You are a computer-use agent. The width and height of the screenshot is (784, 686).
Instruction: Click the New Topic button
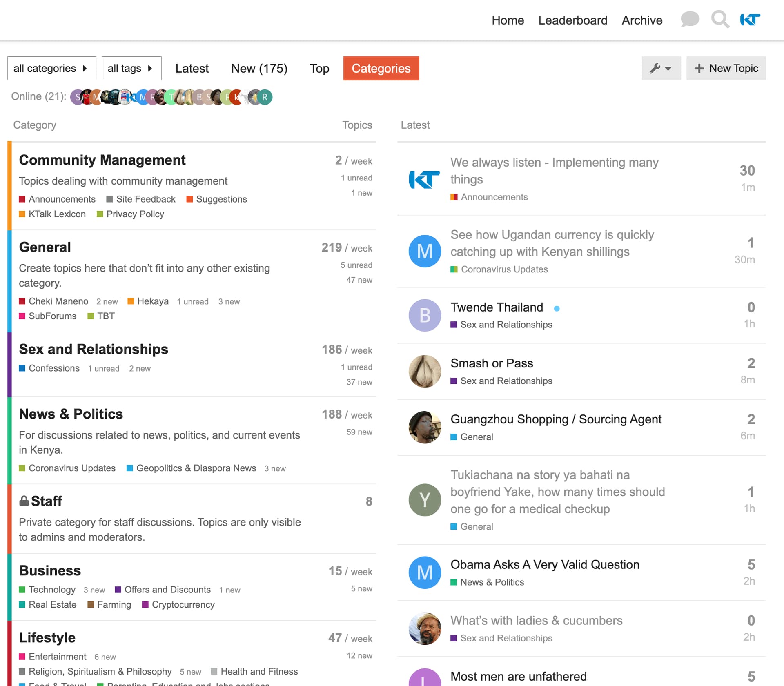point(726,68)
